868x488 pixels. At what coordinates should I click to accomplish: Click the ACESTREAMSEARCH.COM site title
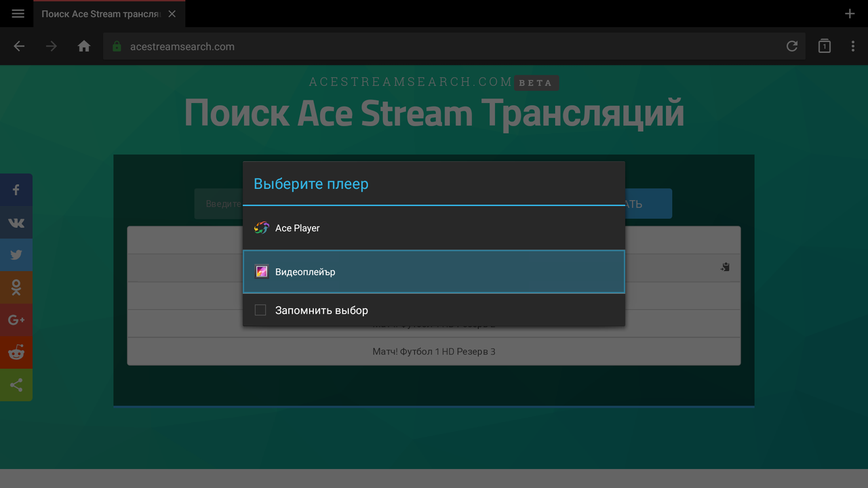coord(411,82)
